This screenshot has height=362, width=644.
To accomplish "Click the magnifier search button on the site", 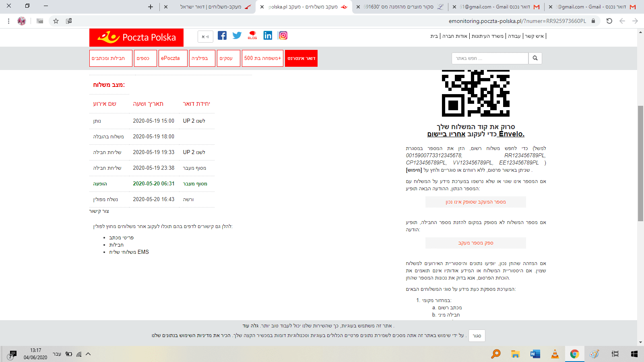I will pyautogui.click(x=535, y=58).
